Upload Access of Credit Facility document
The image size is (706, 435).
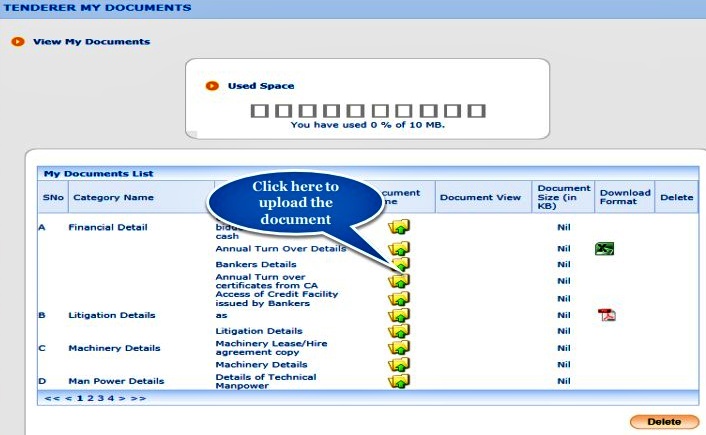(399, 299)
